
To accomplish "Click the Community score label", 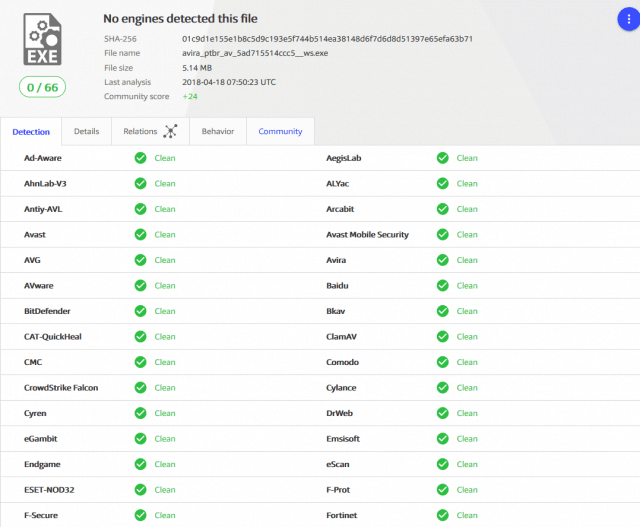I will click(136, 96).
